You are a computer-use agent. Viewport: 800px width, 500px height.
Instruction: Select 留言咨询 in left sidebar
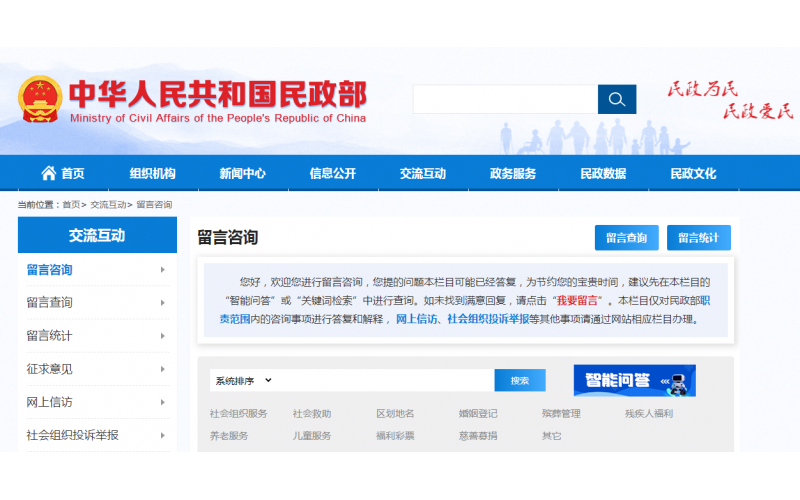coord(49,269)
